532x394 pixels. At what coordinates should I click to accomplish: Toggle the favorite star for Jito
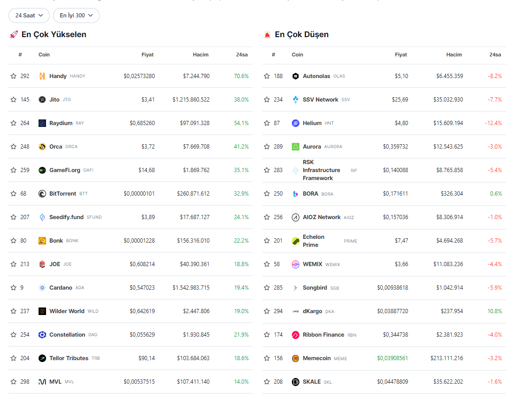pyautogui.click(x=14, y=100)
